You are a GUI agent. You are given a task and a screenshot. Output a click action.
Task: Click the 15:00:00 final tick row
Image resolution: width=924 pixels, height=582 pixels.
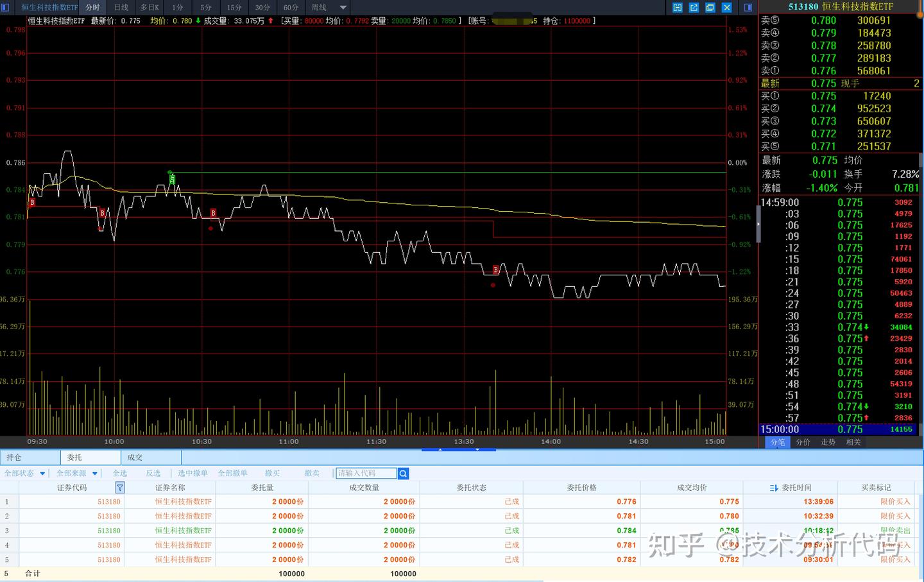[837, 429]
